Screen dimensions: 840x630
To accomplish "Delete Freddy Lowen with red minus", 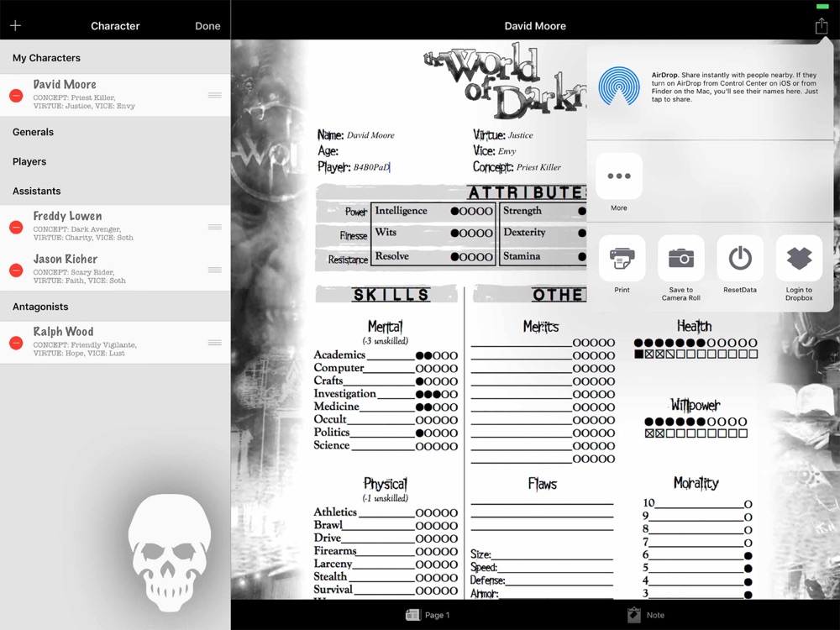I will point(16,227).
